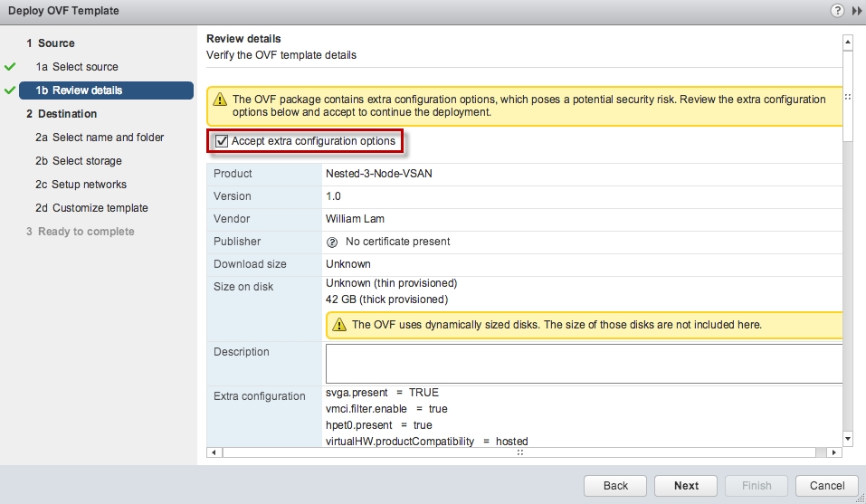
Task: Click version value 1.0
Action: click(x=333, y=196)
